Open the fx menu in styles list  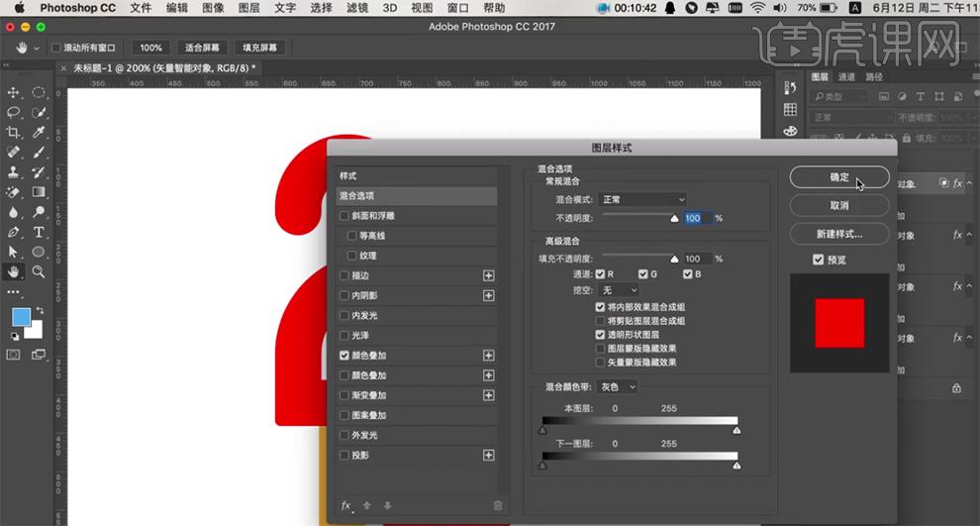[x=346, y=505]
